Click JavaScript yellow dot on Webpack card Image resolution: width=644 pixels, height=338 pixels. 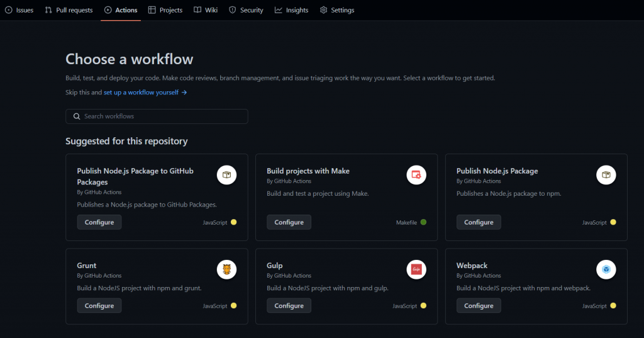click(x=613, y=305)
